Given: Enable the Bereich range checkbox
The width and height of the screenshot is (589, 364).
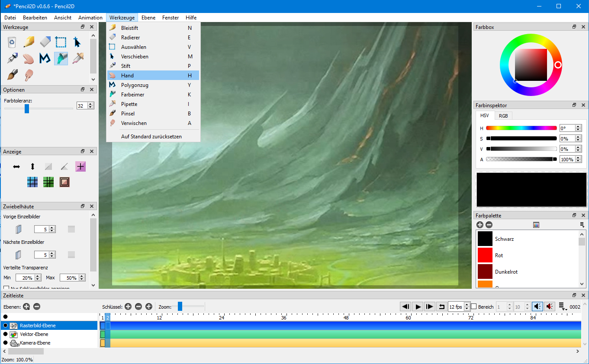Looking at the screenshot, I should tap(473, 307).
